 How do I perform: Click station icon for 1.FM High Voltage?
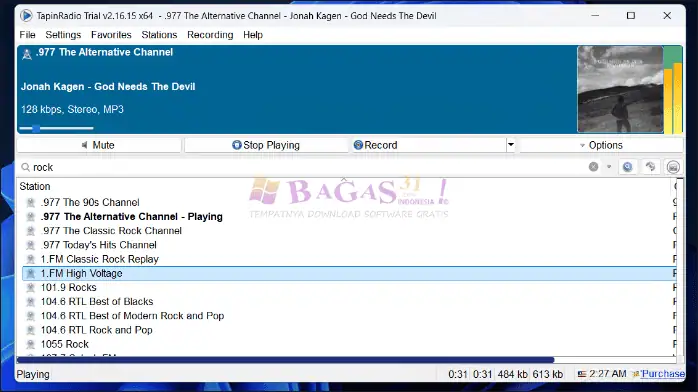[x=31, y=274]
